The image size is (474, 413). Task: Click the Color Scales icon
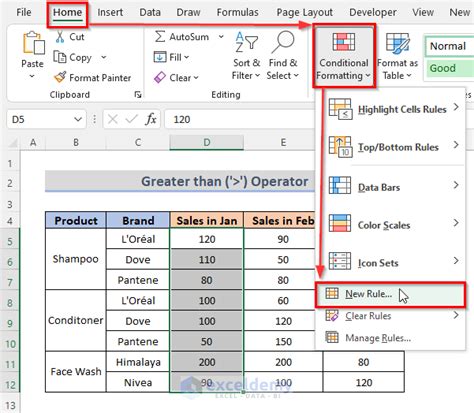[340, 223]
